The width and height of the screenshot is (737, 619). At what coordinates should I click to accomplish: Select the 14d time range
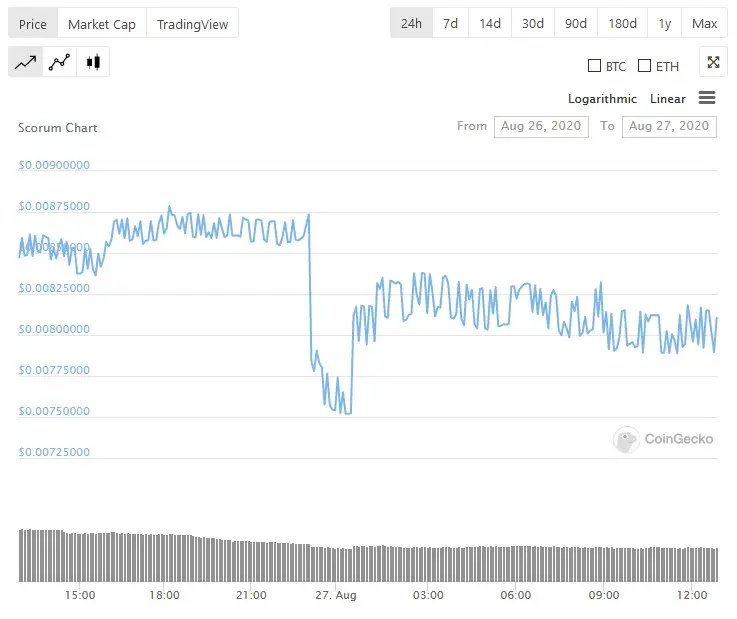[490, 23]
